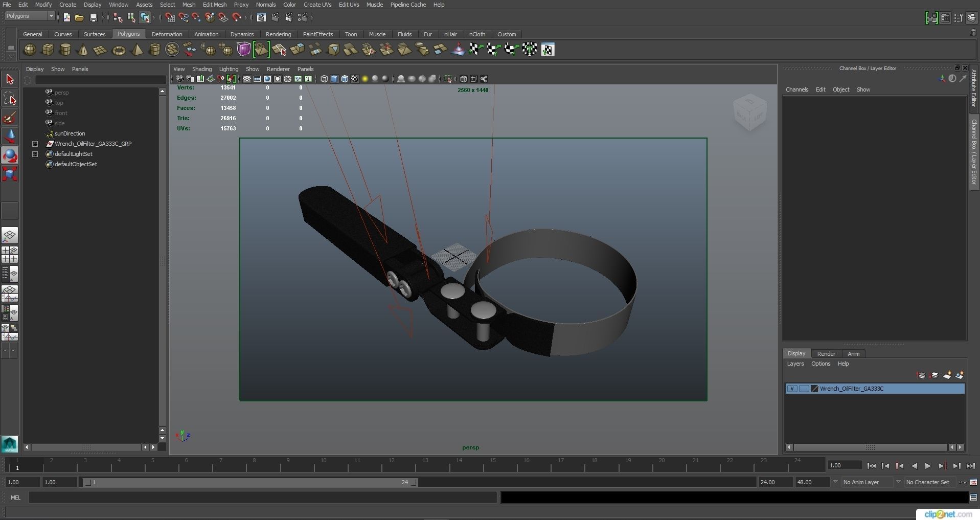Click the single perspective view layout icon
980x520 pixels.
[10, 235]
